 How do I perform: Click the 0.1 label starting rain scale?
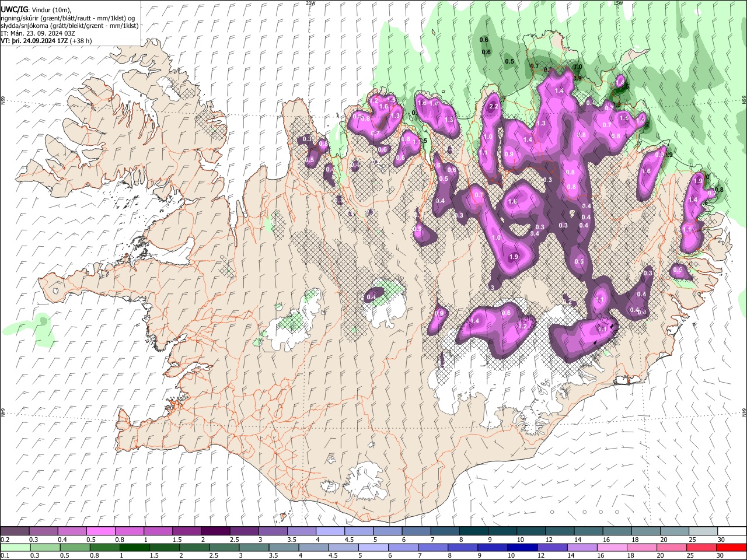click(x=5, y=556)
